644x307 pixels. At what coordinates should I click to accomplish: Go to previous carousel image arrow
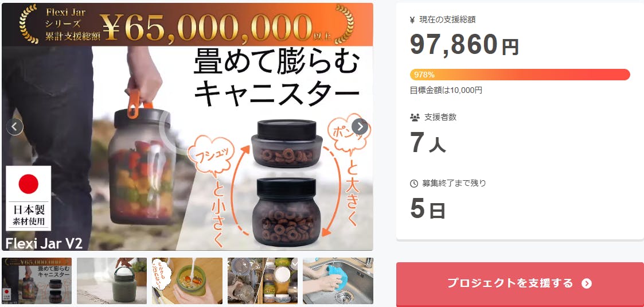pyautogui.click(x=15, y=127)
